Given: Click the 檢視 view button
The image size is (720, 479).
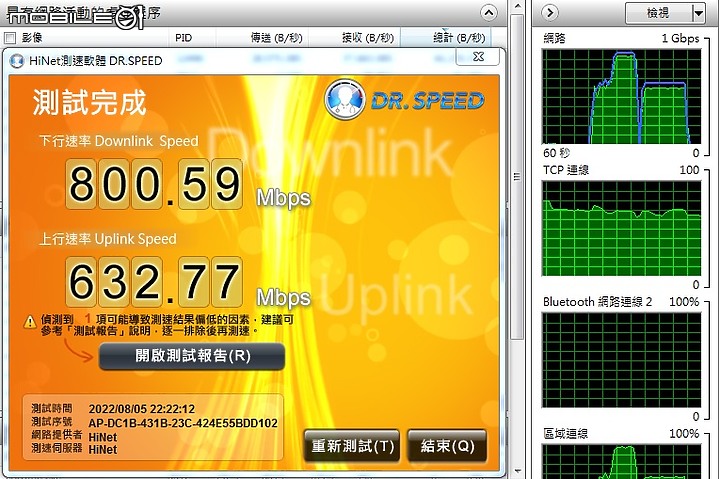Looking at the screenshot, I should 658,13.
